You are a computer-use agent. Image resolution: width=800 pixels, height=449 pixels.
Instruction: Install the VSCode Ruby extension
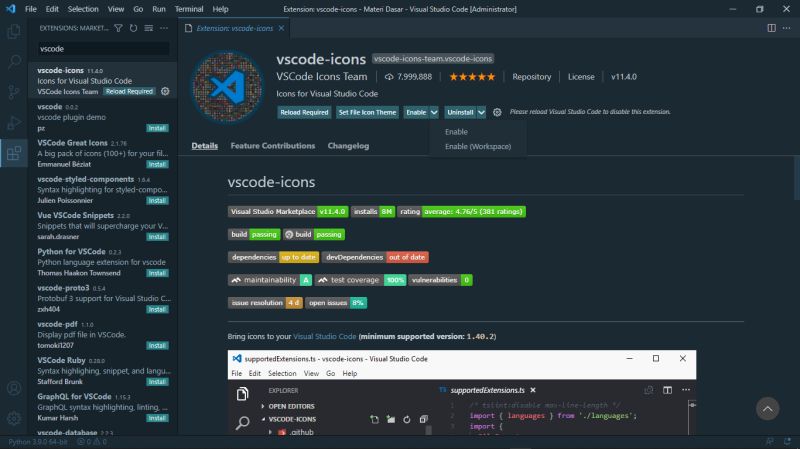click(157, 382)
